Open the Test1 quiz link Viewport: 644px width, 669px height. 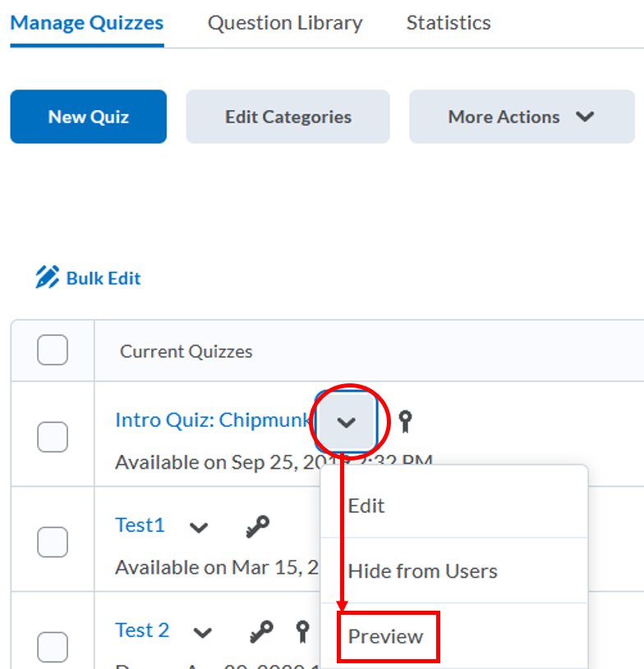coord(140,525)
